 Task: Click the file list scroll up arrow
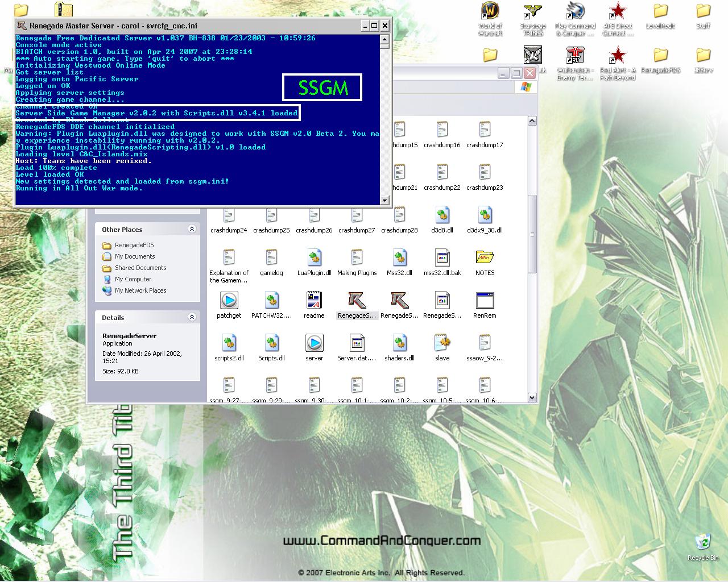(x=532, y=121)
